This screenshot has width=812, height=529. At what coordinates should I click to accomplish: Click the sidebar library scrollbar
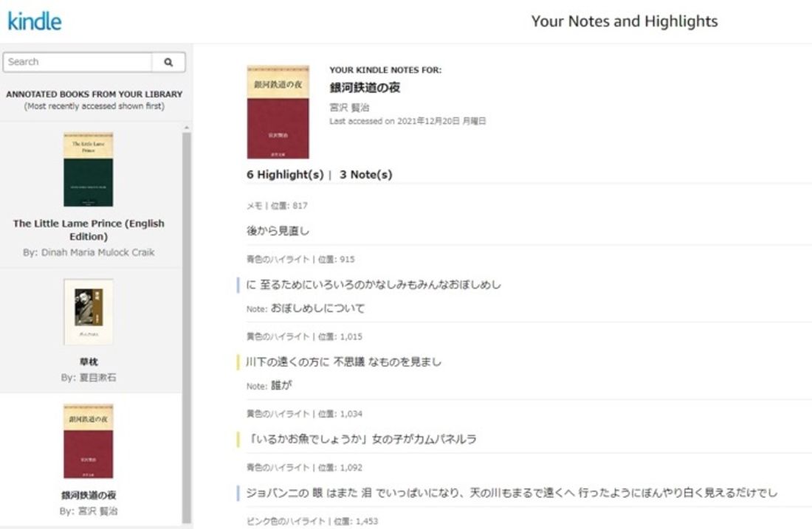pos(187,328)
